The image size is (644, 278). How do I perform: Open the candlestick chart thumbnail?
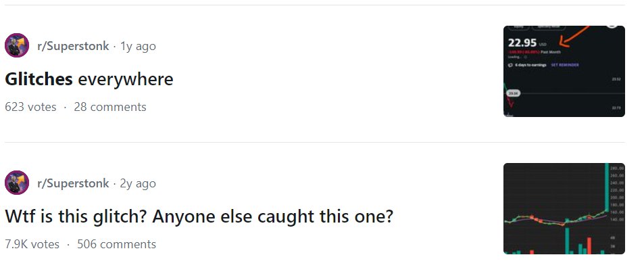pyautogui.click(x=564, y=208)
